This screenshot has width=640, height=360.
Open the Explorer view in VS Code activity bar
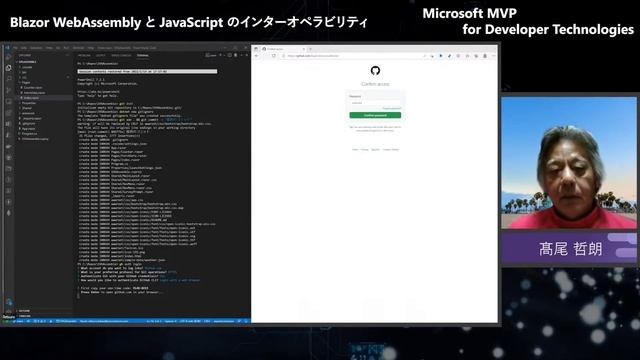pyautogui.click(x=9, y=68)
